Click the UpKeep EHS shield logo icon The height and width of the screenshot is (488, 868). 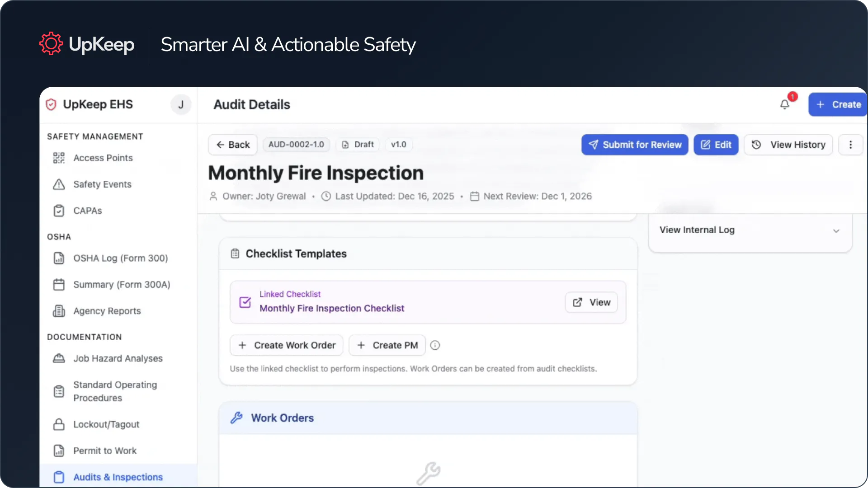(51, 104)
